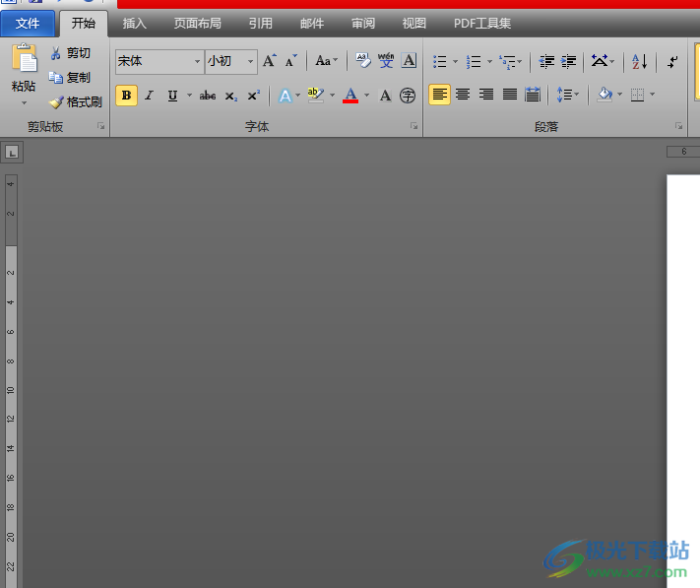Toggle Underline formatting

pos(172,96)
